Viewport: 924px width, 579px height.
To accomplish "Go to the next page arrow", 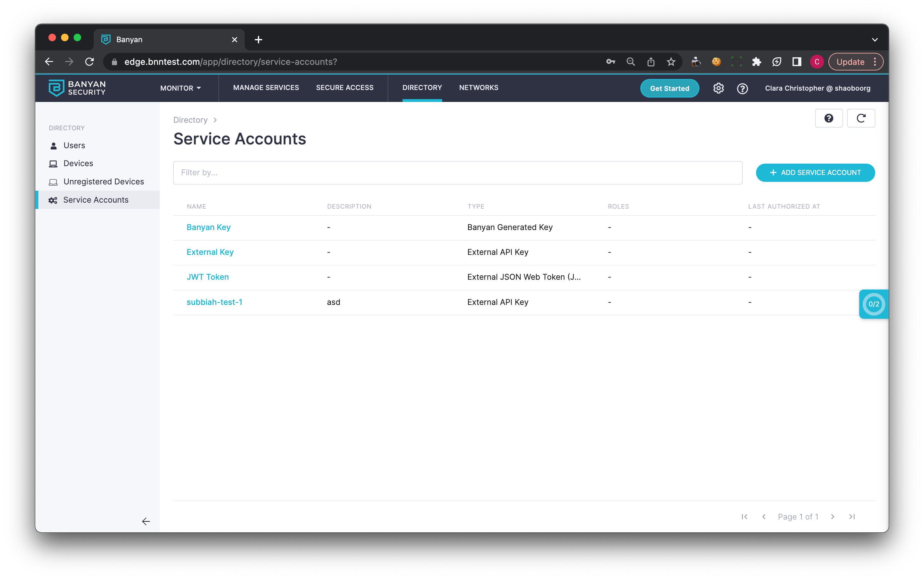I will tap(832, 517).
